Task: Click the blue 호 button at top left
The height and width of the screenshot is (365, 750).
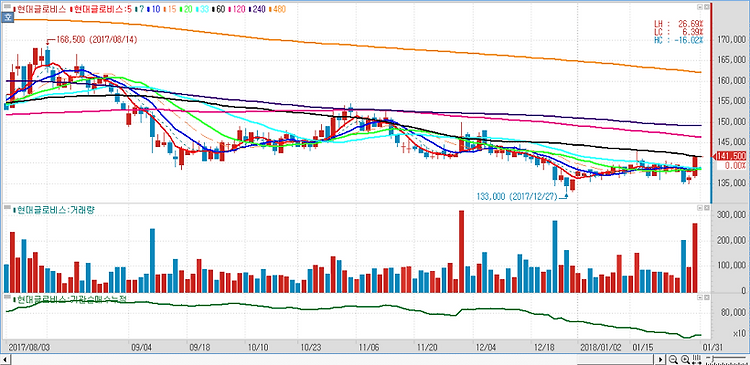Action: pos(8,18)
